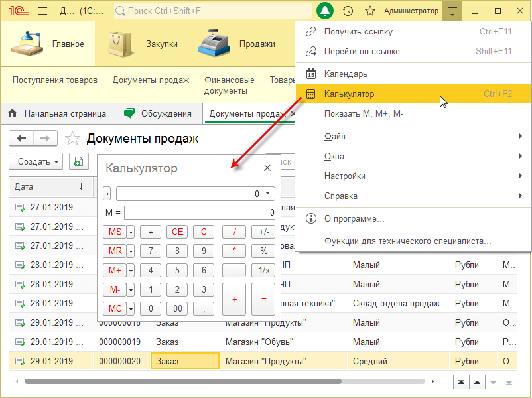Toggle the service menu button near Администратор
The height and width of the screenshot is (398, 532).
(452, 11)
